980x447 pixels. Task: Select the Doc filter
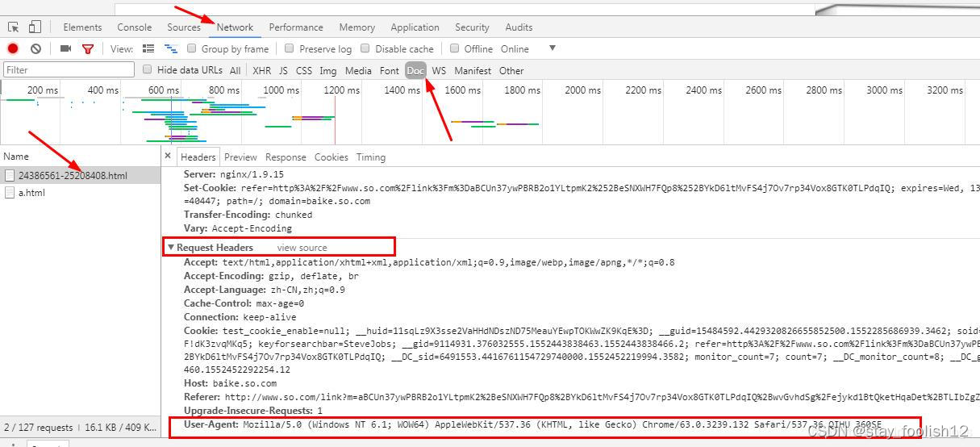415,71
